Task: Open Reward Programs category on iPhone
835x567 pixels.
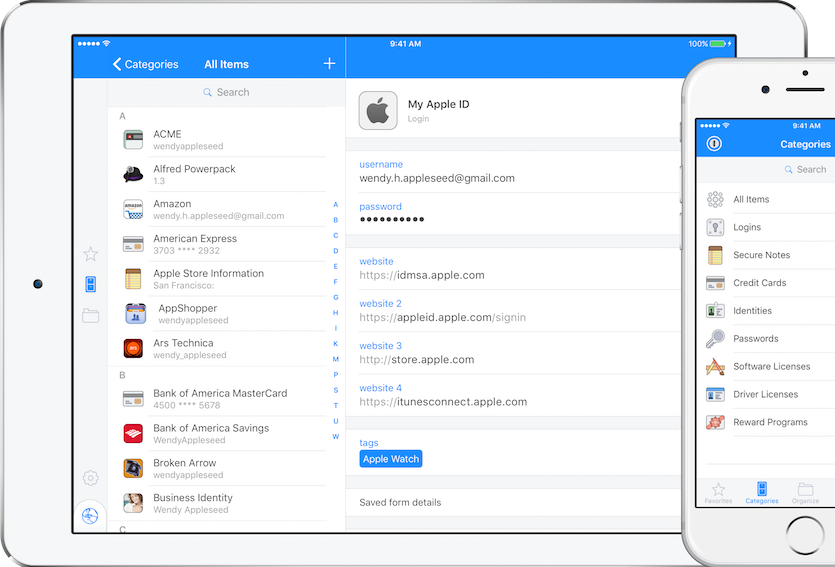Action: click(767, 422)
